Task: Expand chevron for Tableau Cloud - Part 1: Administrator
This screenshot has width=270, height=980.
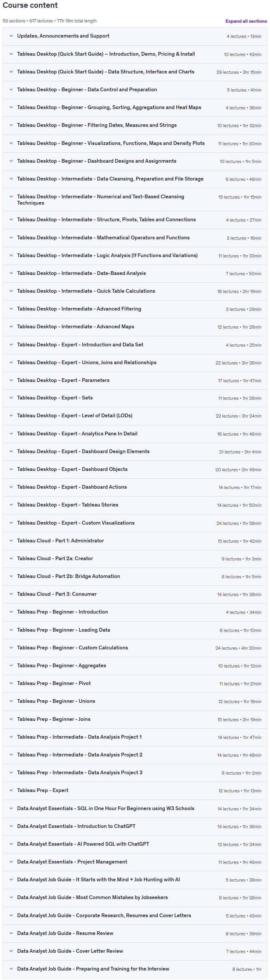Action: pyautogui.click(x=11, y=541)
